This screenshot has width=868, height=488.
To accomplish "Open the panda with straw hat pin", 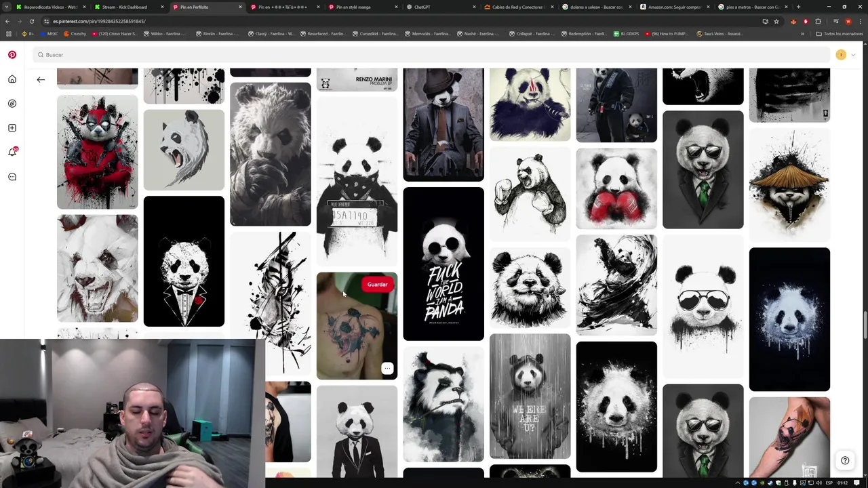I will click(x=789, y=184).
